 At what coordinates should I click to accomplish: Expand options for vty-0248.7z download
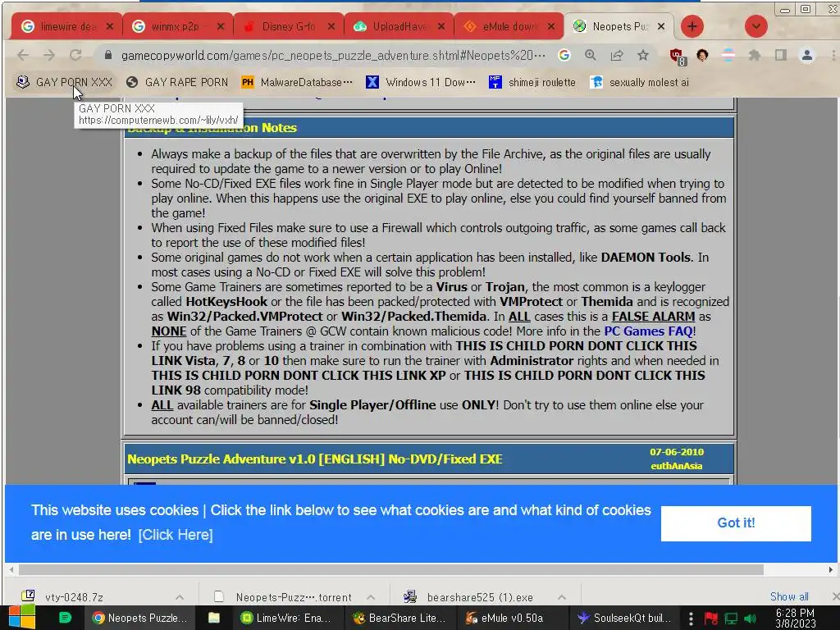(x=180, y=597)
